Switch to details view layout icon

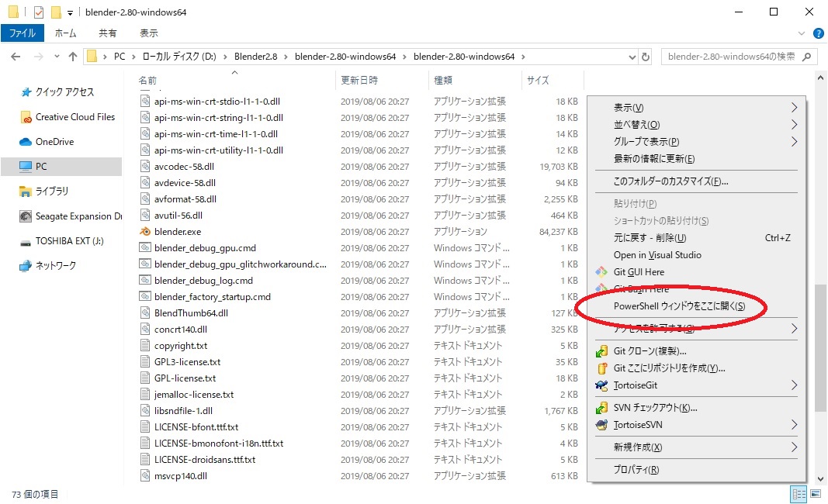tap(799, 495)
